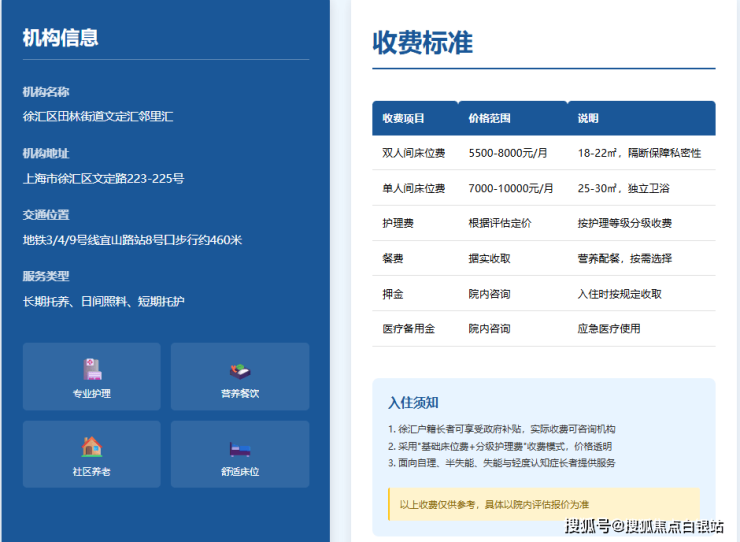The image size is (740, 542).
Task: Select the 入住时按规定收取 cell
Action: (x=620, y=294)
